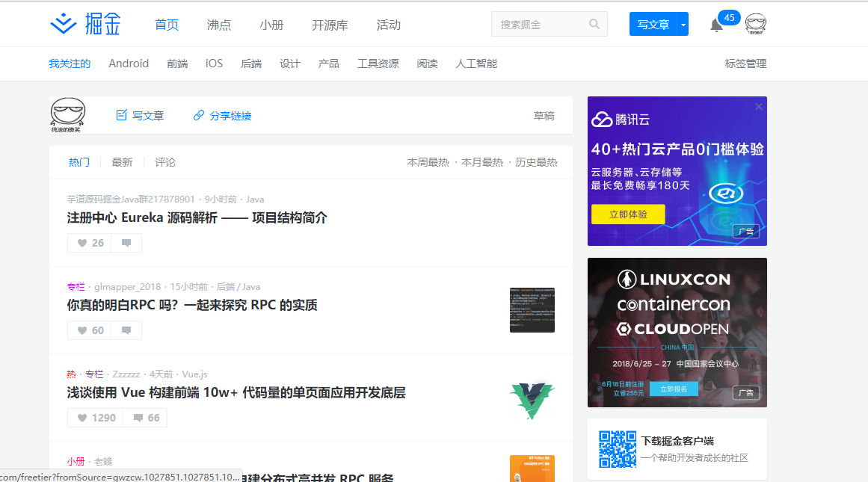This screenshot has height=482, width=868.
Task: Click the Juejin logo icon
Action: pyautogui.click(x=63, y=24)
